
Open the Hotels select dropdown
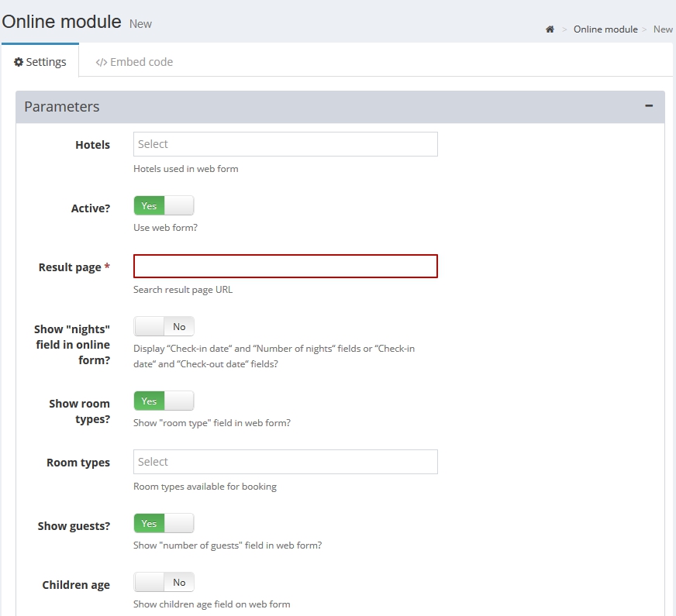coord(285,144)
